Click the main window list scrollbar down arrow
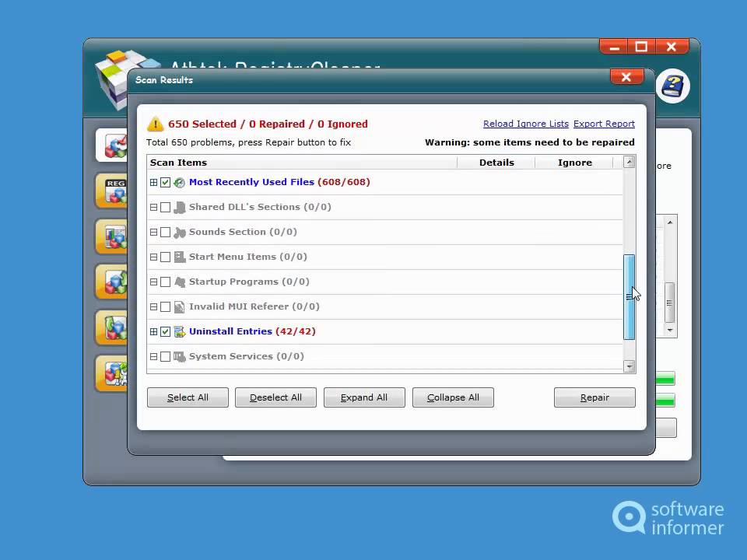This screenshot has width=747, height=560. [x=670, y=330]
